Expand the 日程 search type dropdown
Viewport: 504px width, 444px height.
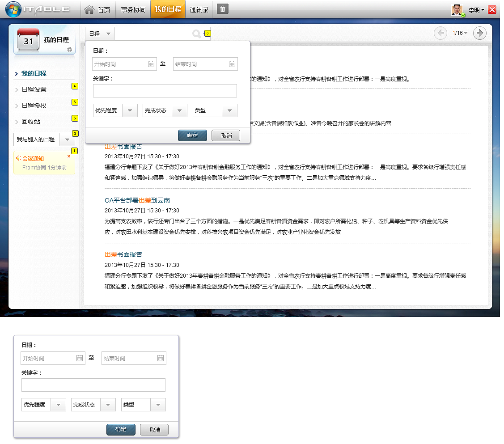point(100,34)
